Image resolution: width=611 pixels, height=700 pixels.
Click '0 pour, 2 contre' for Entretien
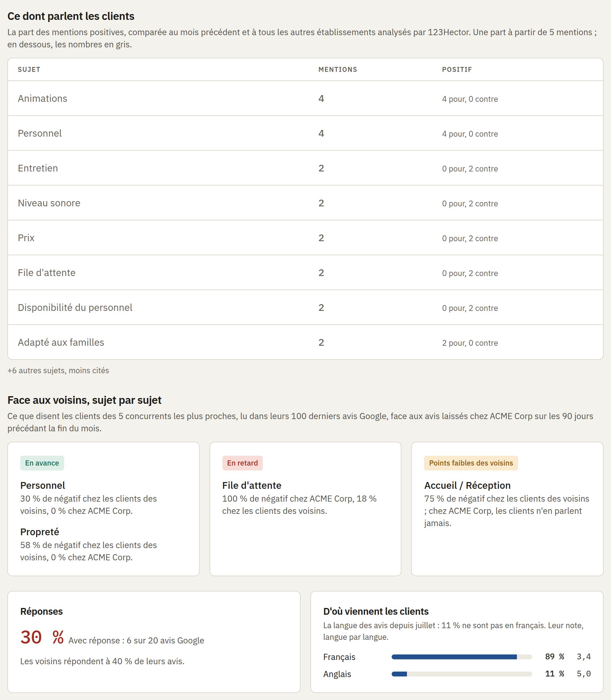click(x=470, y=169)
